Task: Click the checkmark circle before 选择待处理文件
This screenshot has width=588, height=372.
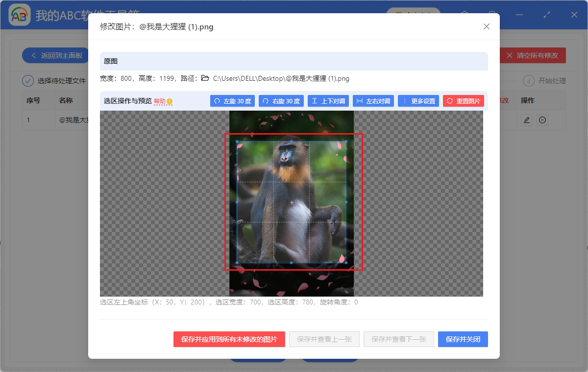Action: 28,81
